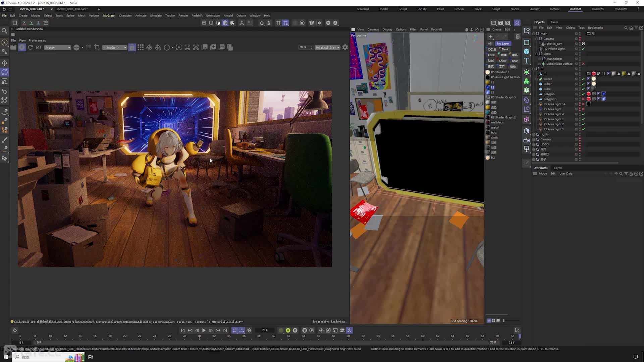Toggle enable checkmark for RS Infinite Light
The height and width of the screenshot is (362, 644).
[x=583, y=49]
